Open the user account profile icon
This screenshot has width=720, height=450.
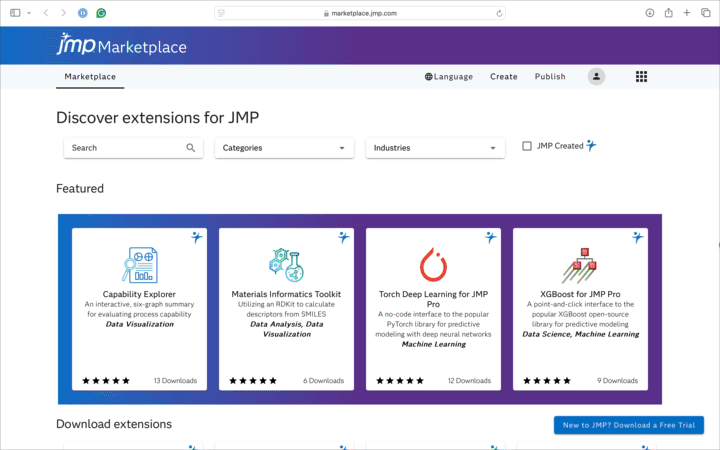click(597, 76)
